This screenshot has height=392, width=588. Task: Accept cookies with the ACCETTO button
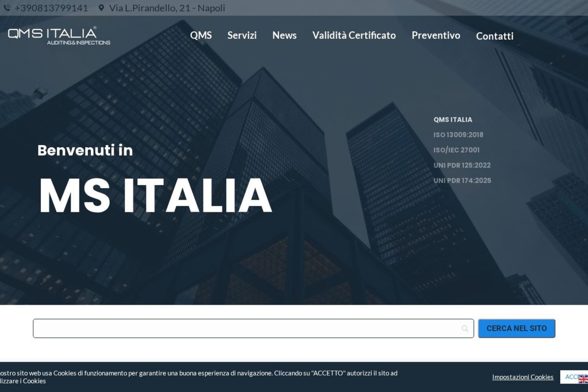point(574,377)
